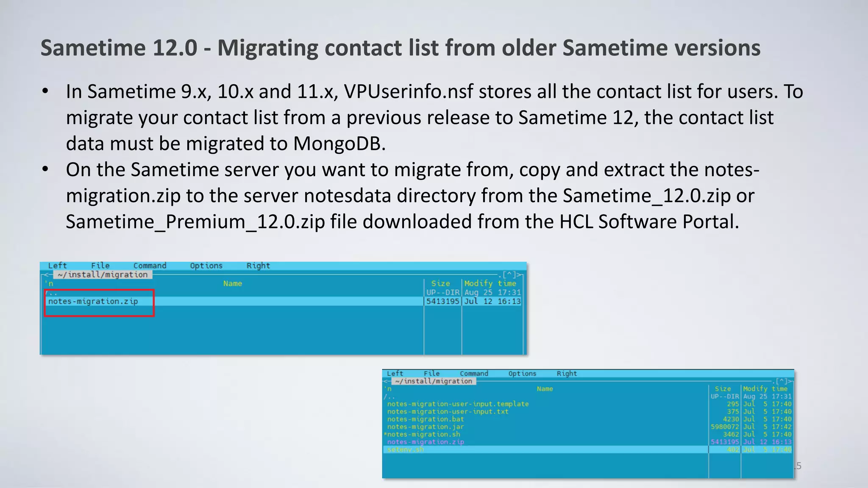The image size is (868, 488).
Task: Sort by Name column in the extracted-files panel
Action: [x=545, y=388]
